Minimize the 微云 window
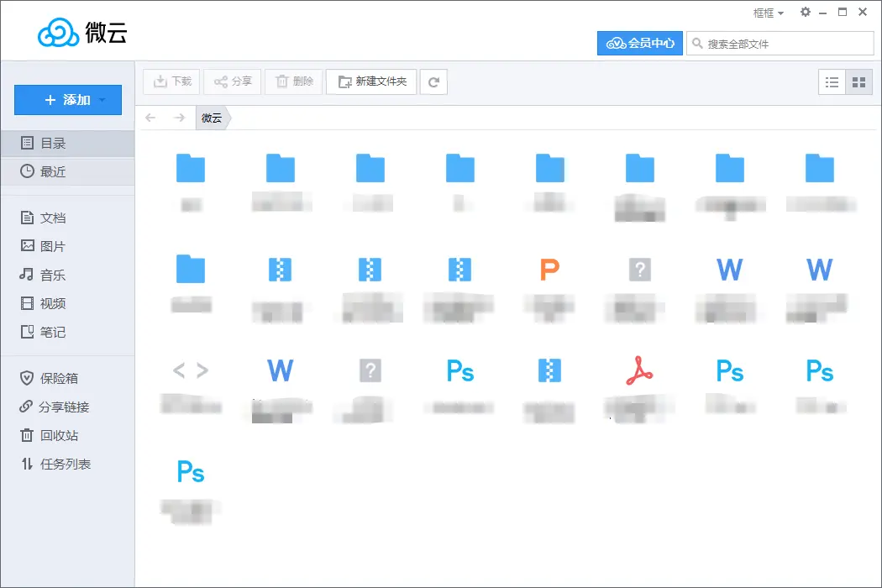This screenshot has width=882, height=588. 823,13
